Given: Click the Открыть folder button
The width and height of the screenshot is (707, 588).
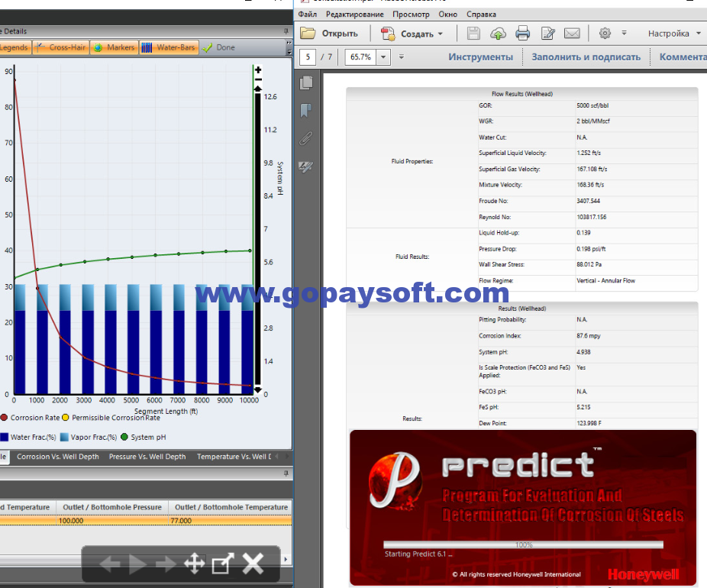Looking at the screenshot, I should click(x=329, y=34).
